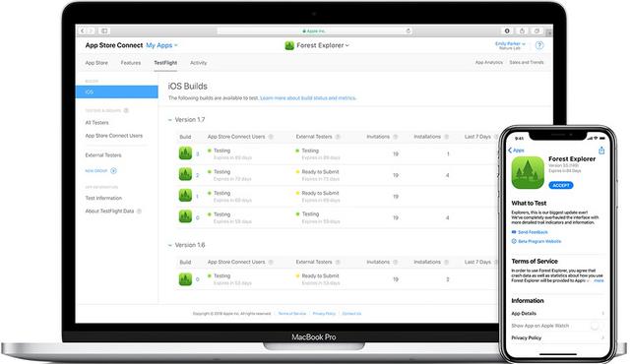The height and width of the screenshot is (364, 630).
Task: Click Safari's forward arrow button
Action: (91, 30)
